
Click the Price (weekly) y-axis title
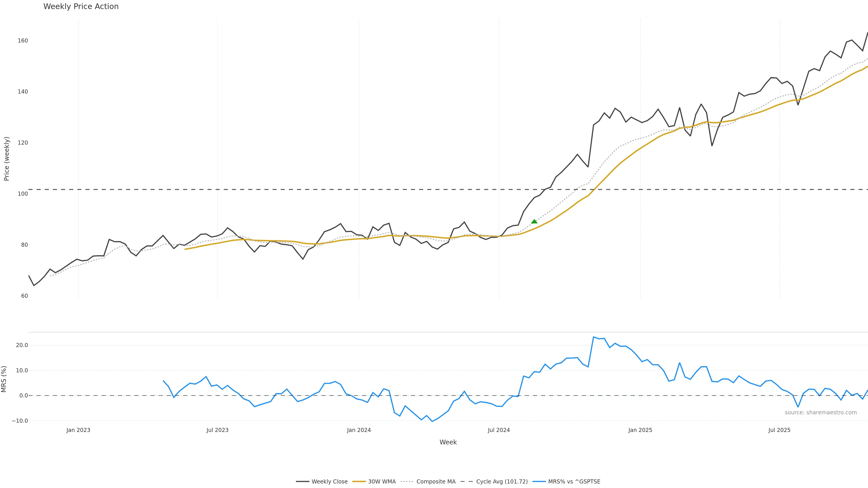click(6, 159)
